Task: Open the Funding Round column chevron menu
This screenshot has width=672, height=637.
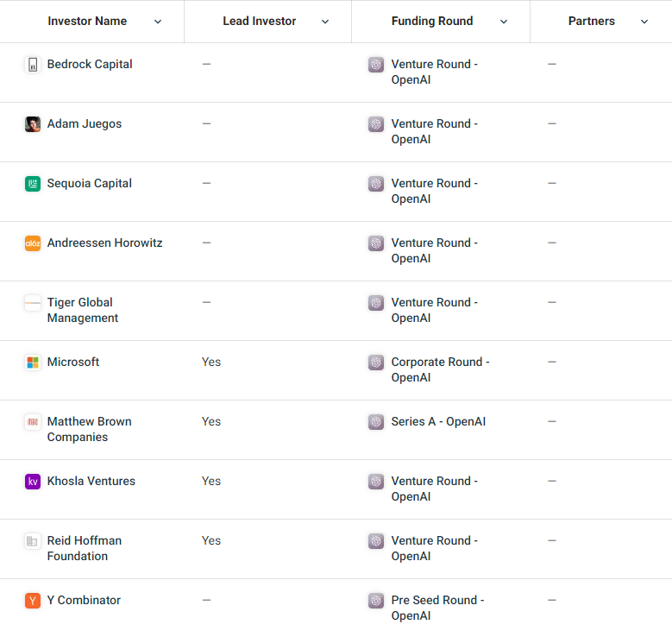Action: coord(504,22)
